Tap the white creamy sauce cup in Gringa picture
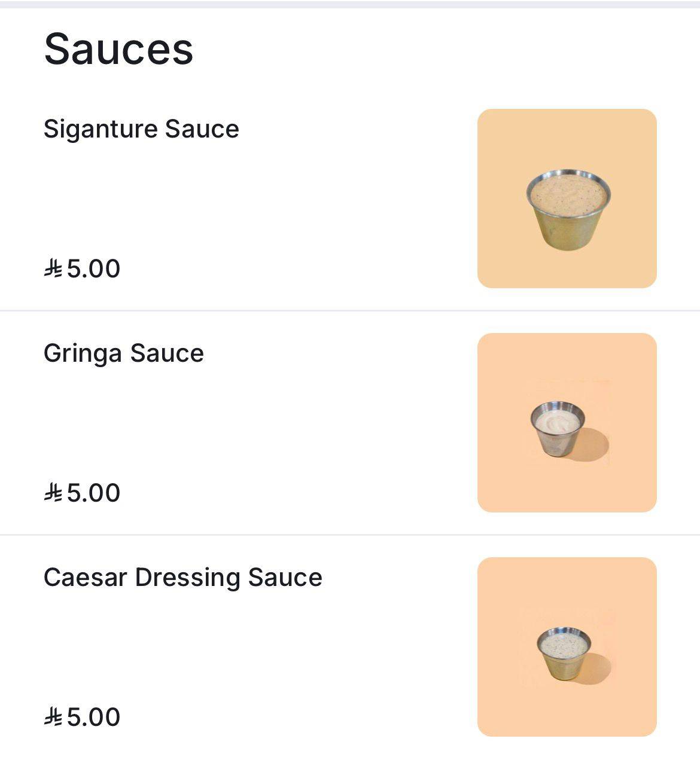This screenshot has width=700, height=757. click(x=557, y=429)
